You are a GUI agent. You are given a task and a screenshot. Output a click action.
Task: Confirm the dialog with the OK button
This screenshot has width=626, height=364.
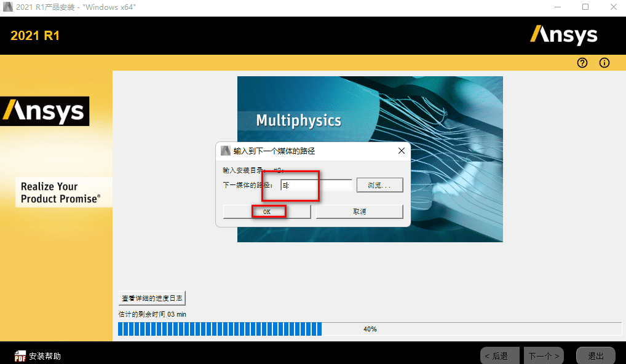click(267, 212)
